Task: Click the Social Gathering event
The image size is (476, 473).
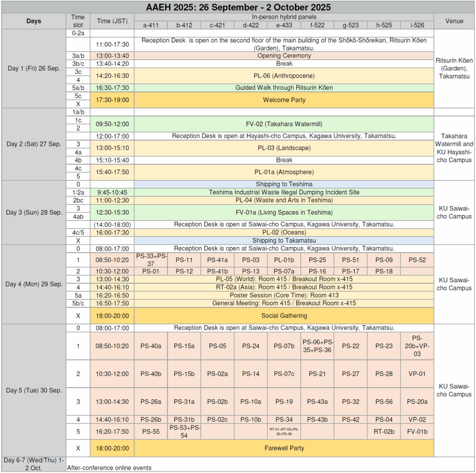Action: pos(284,315)
